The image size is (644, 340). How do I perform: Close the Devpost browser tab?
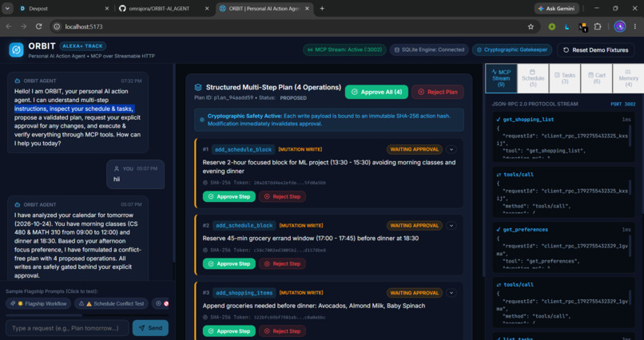click(107, 8)
